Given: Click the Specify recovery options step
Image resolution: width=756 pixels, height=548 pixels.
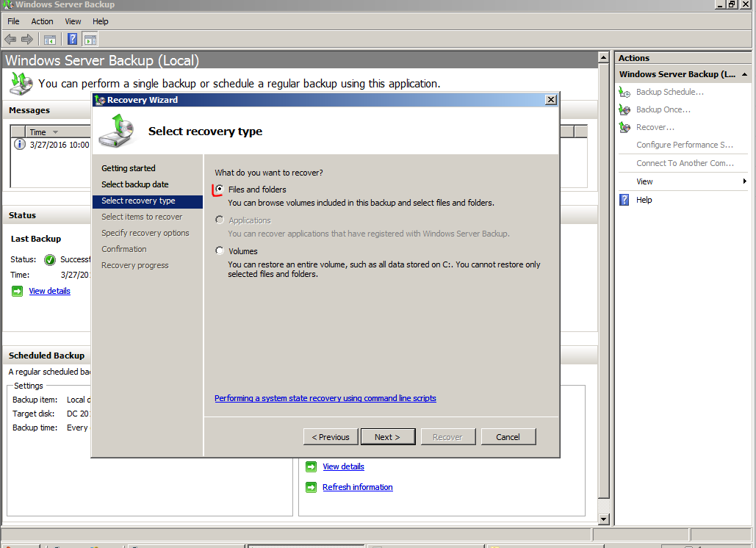Looking at the screenshot, I should click(145, 233).
